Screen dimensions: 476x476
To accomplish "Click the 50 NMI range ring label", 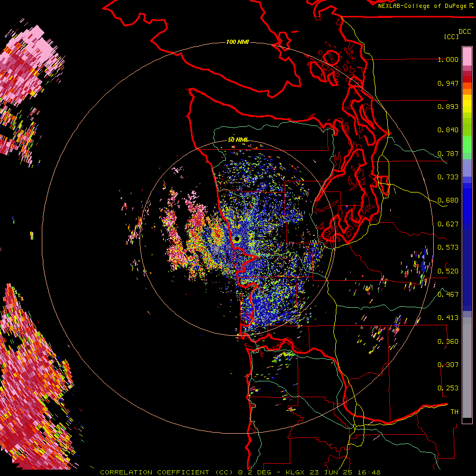I will [238, 140].
